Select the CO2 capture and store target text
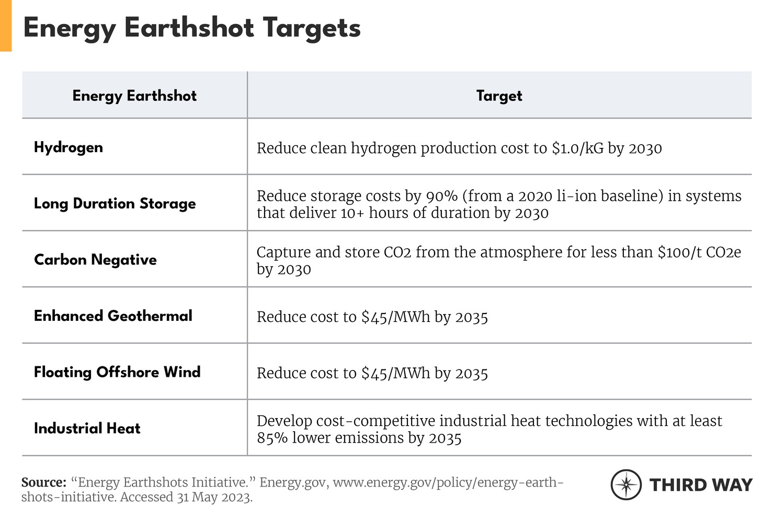This screenshot has width=774, height=532. coord(498,260)
